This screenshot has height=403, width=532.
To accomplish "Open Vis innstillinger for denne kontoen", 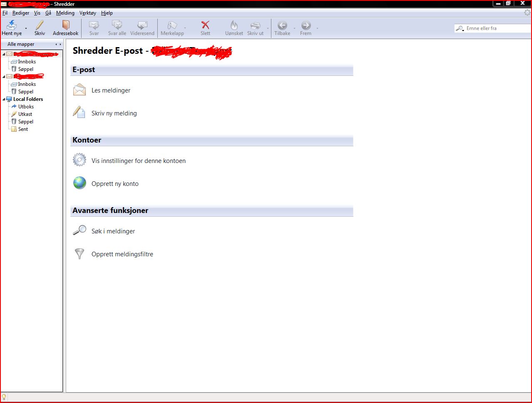I will coord(139,161).
